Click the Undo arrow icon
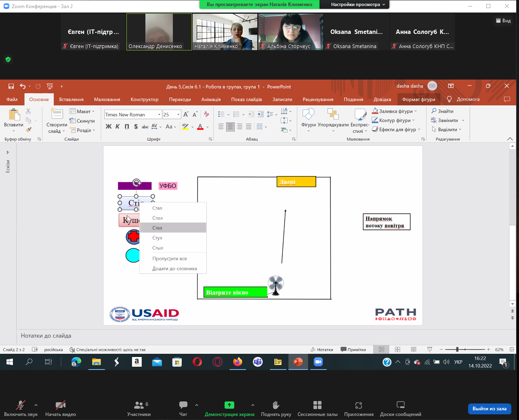Image resolution: width=519 pixels, height=420 pixels. point(23,86)
